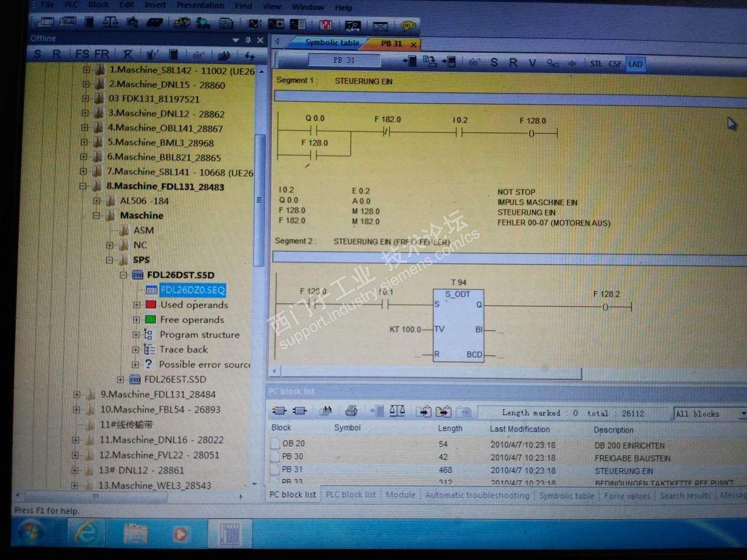Image resolution: width=747 pixels, height=560 pixels.
Task: Open the Force values tab
Action: coord(627,496)
